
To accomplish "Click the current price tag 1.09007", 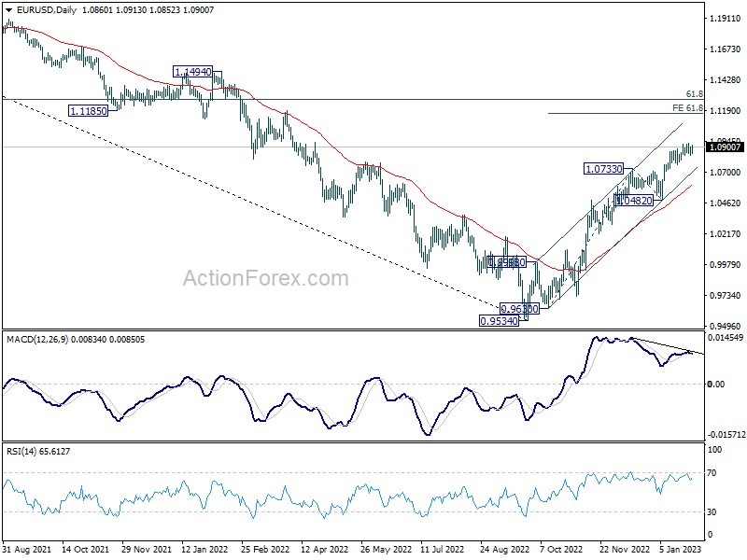I will click(x=726, y=147).
